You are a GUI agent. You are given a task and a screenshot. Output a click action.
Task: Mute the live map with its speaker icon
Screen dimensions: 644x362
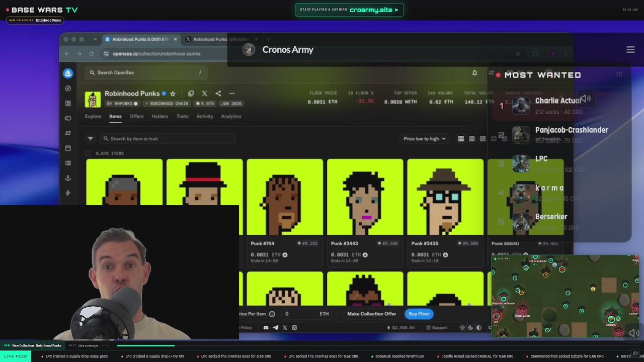pyautogui.click(x=634, y=332)
